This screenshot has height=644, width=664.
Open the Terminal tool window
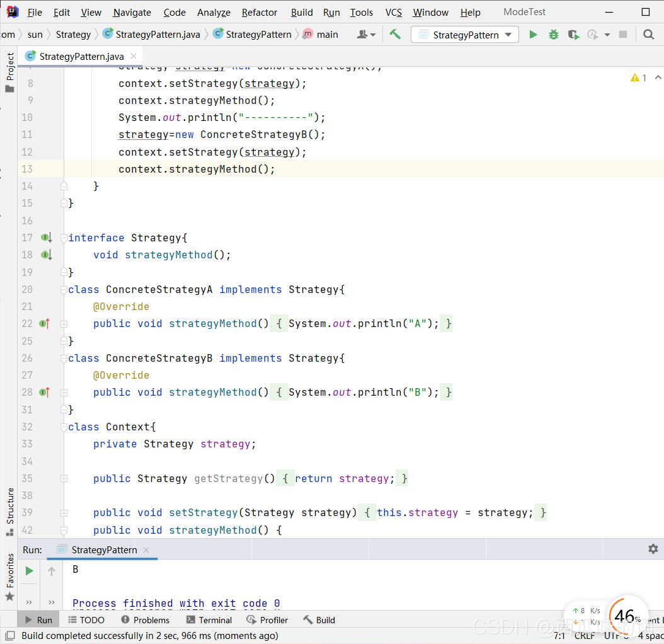[209, 620]
